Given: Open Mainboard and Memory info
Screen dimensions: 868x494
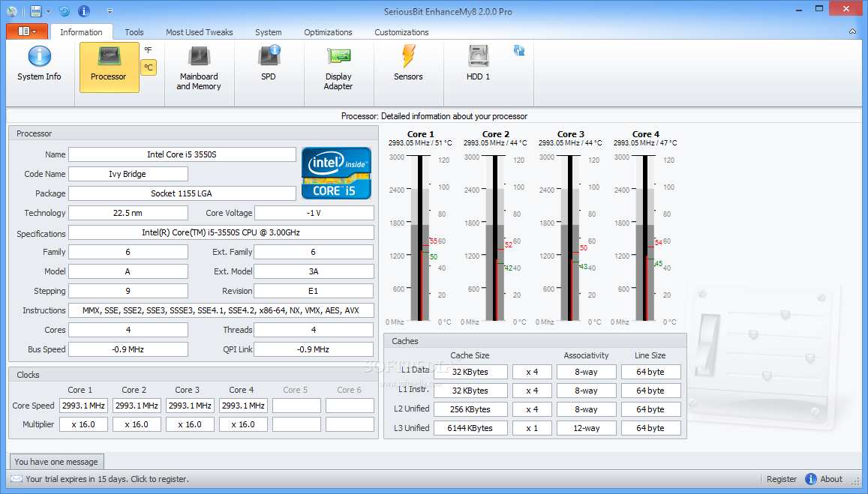Looking at the screenshot, I should [x=199, y=69].
